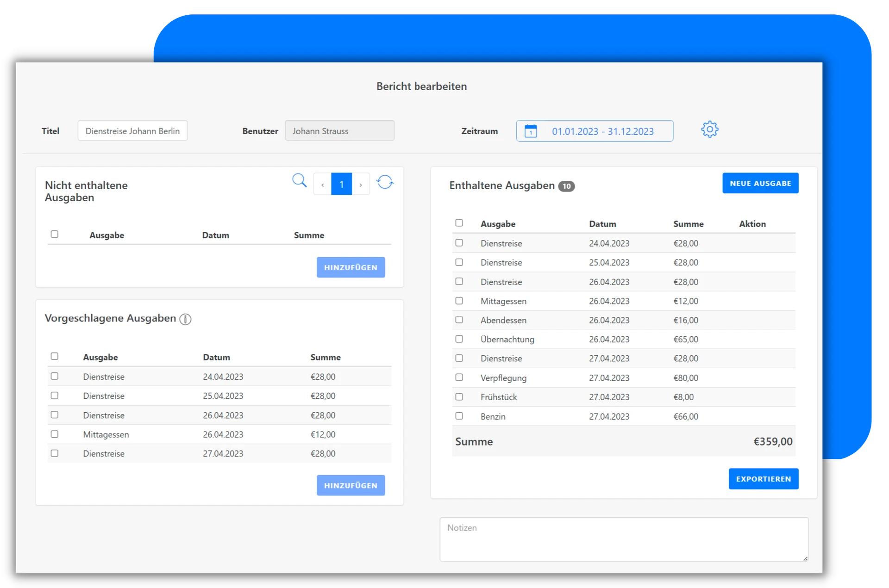Open the Benutzer Johann Strauss field

point(339,131)
